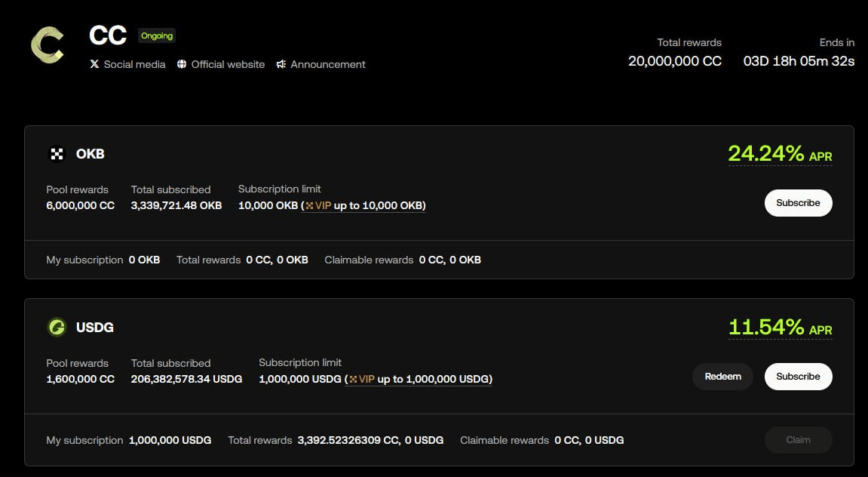
Task: Select the USDG token icon
Action: pos(59,328)
